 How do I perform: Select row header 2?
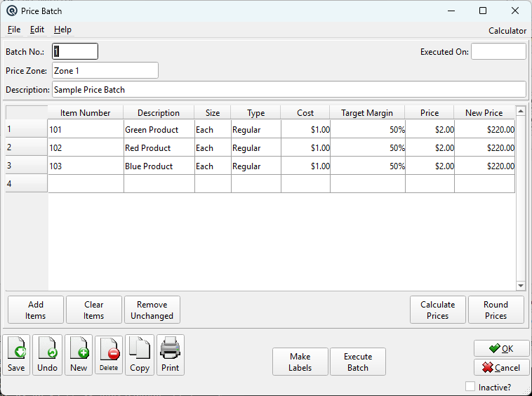tap(27, 147)
